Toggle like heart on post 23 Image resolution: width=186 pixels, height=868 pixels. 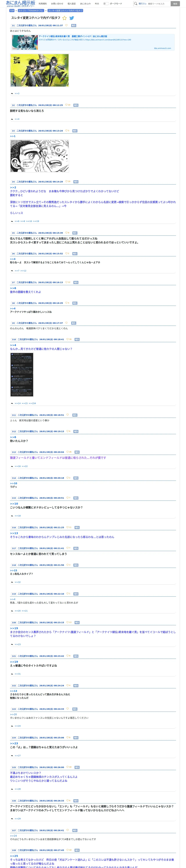pos(68,709)
